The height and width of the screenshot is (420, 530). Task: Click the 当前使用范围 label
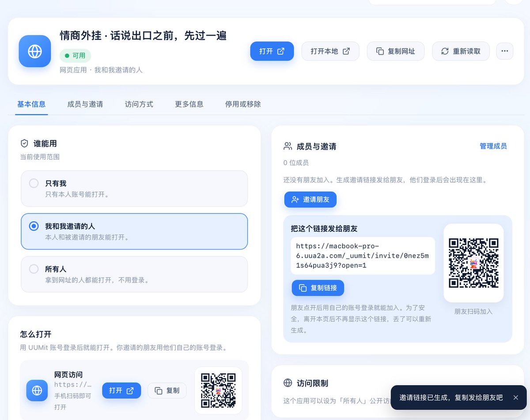tap(40, 157)
